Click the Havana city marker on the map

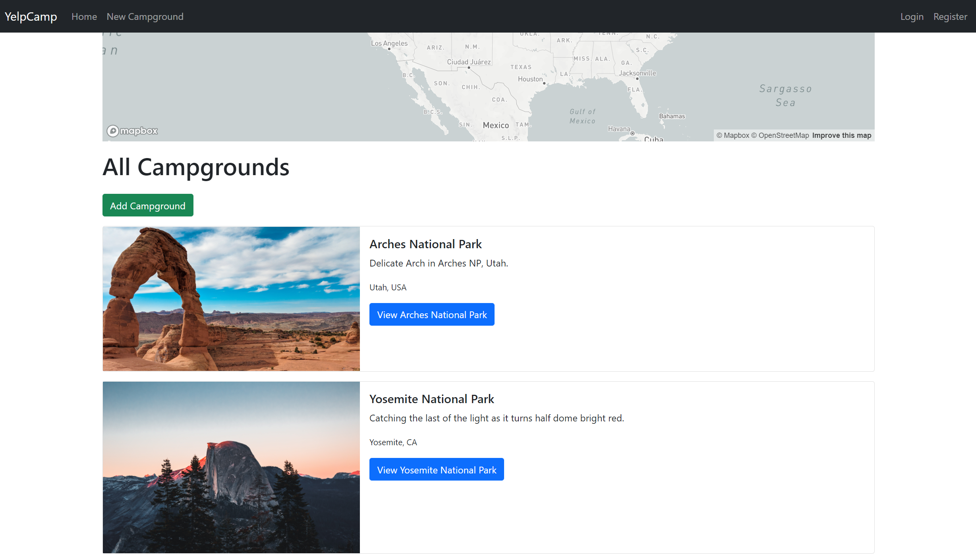(x=632, y=133)
